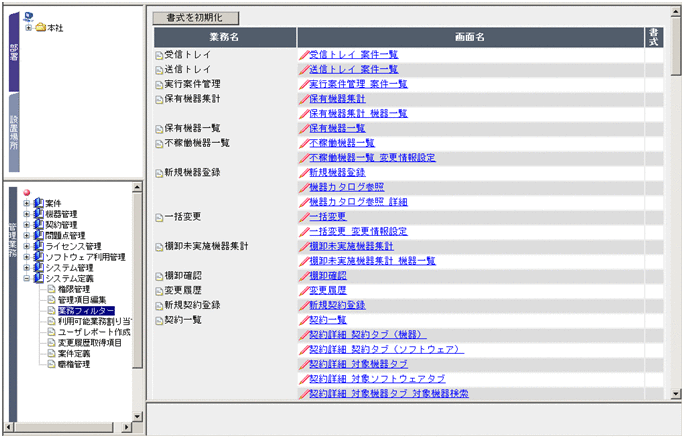Click the 書式を初期化 button
Viewport: 685px width, 440px height.
[x=196, y=18]
